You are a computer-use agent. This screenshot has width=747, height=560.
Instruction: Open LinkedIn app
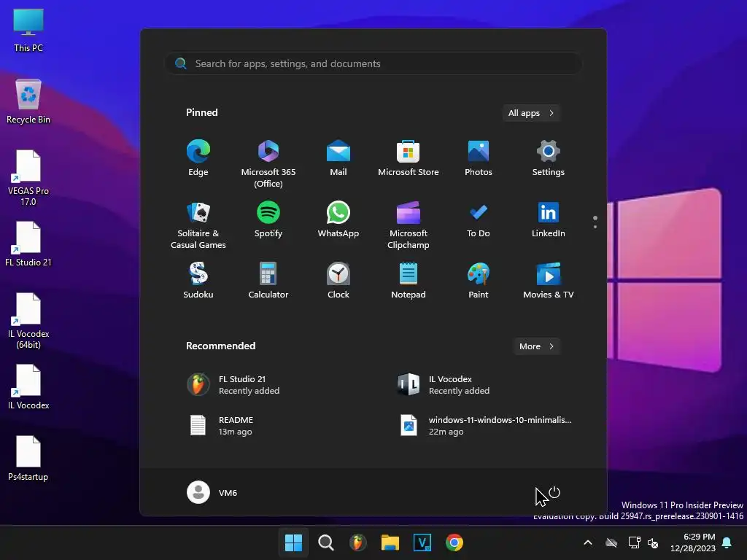549,219
